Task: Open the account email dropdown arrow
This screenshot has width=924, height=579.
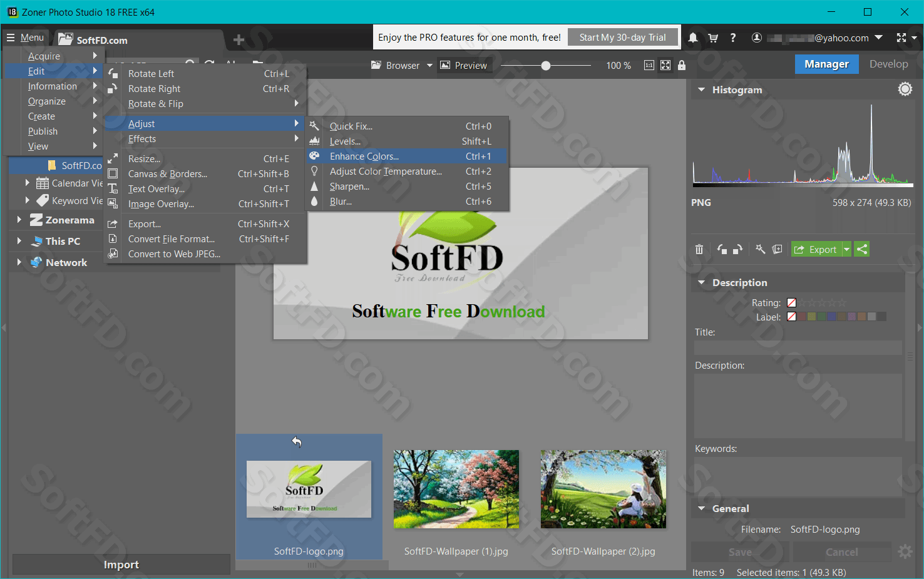Action: 879,38
